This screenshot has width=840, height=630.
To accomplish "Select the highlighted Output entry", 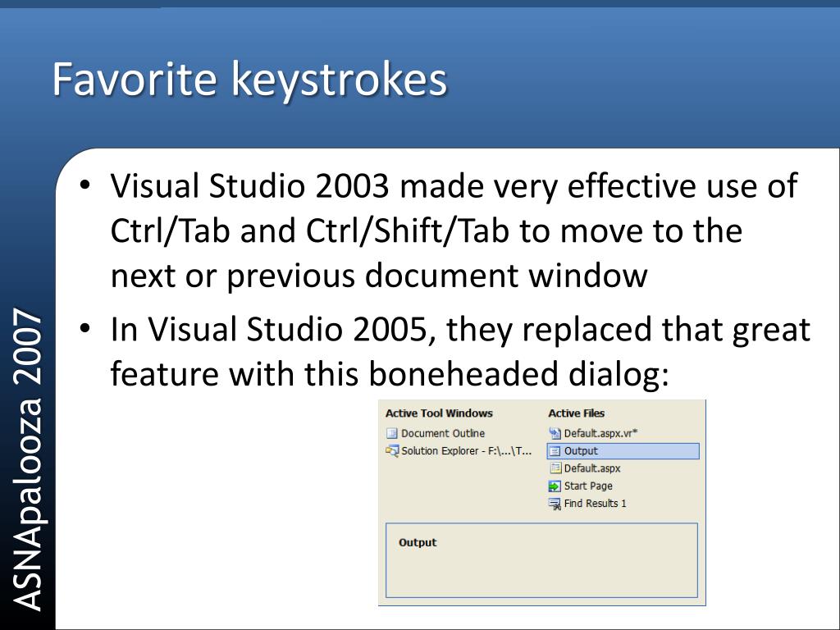I will pyautogui.click(x=623, y=451).
